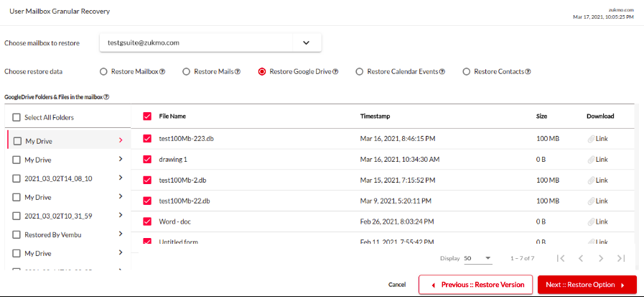Click file name Word - doc
644x297 pixels.
pos(175,221)
